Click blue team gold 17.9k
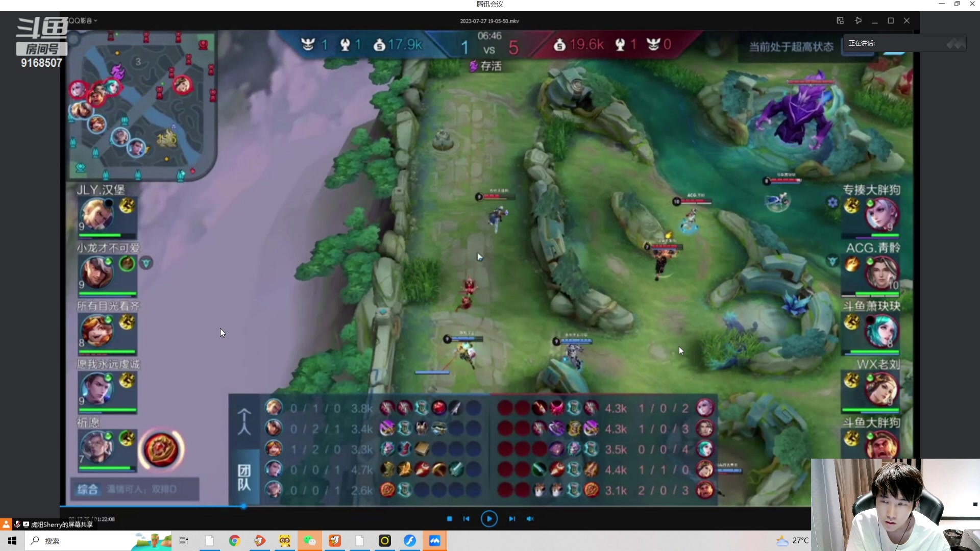The image size is (980, 551). point(398,45)
